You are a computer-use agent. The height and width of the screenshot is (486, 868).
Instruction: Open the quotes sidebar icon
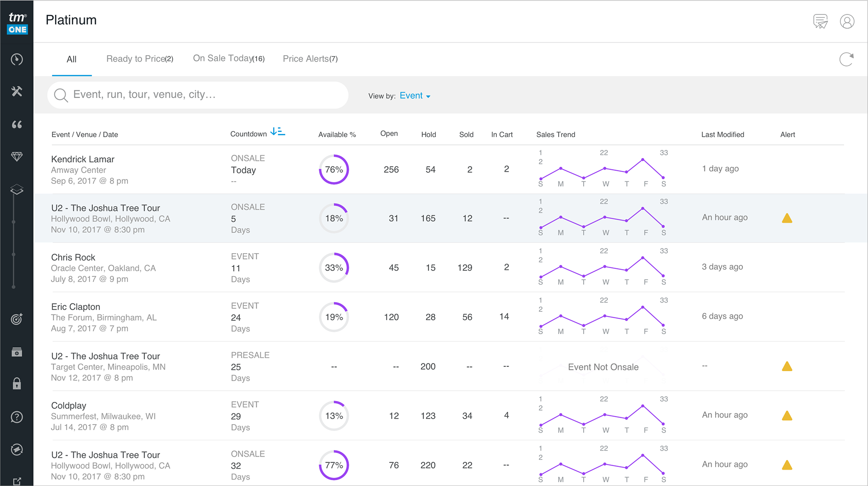tap(17, 124)
